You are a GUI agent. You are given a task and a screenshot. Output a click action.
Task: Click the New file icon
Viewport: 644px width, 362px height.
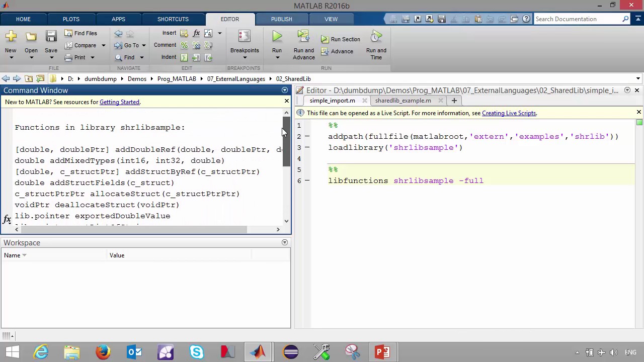(11, 36)
